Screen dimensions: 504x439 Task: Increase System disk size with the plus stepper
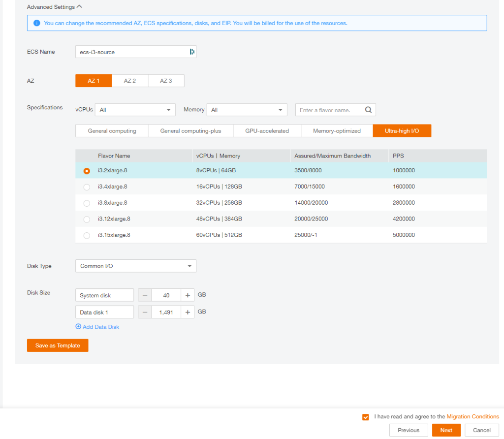pos(188,295)
